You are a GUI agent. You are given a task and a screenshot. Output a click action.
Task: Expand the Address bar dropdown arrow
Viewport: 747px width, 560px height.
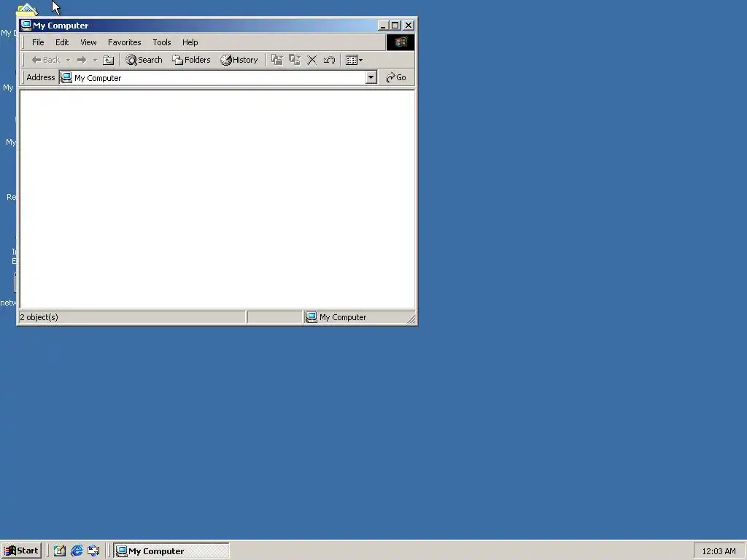tap(371, 77)
